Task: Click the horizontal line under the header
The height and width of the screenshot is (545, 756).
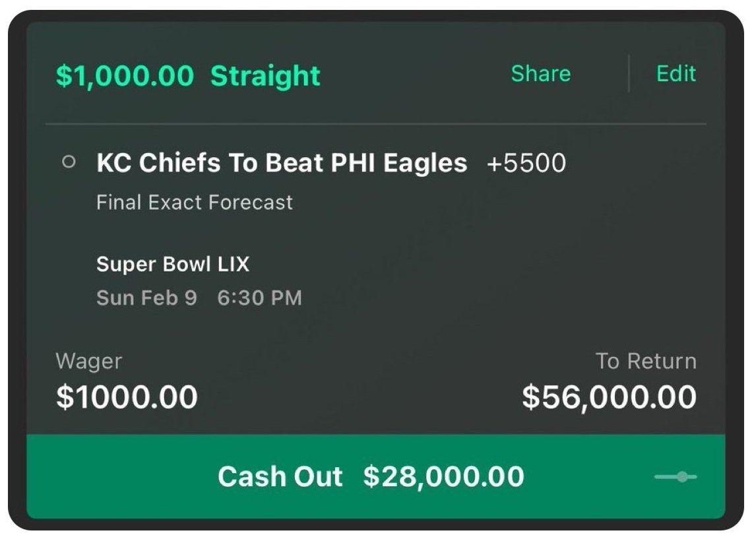Action: click(375, 123)
